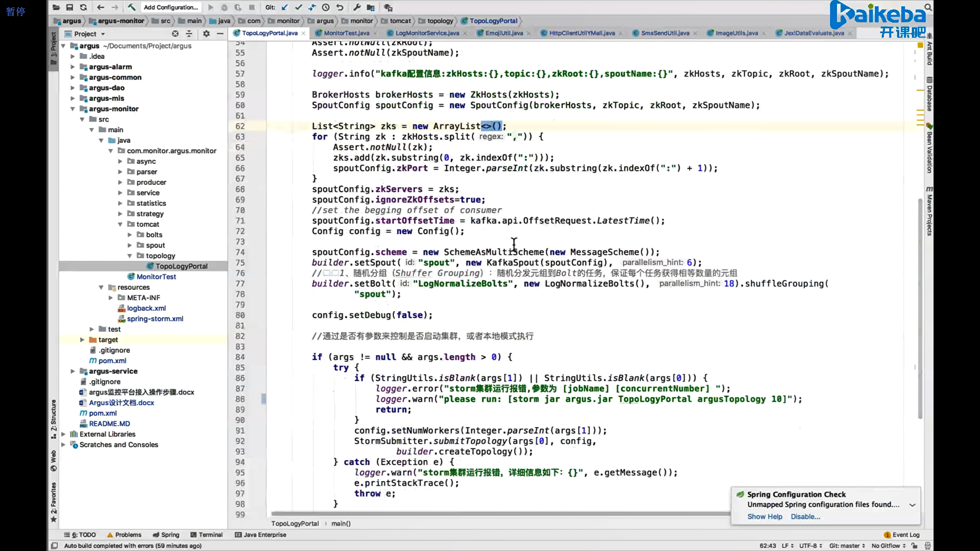The image size is (980, 551).
Task: Click collapse all icon in Project panel
Action: (189, 34)
